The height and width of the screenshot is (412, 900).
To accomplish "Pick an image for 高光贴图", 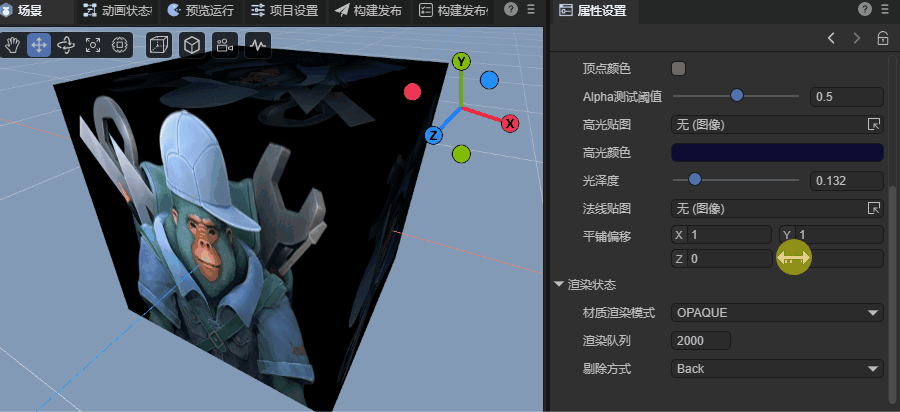I will tap(873, 125).
